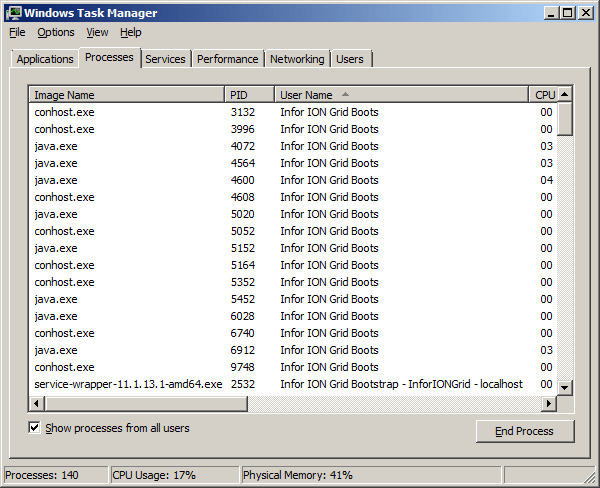Open the Options menu
This screenshot has height=488, width=600.
tap(56, 32)
